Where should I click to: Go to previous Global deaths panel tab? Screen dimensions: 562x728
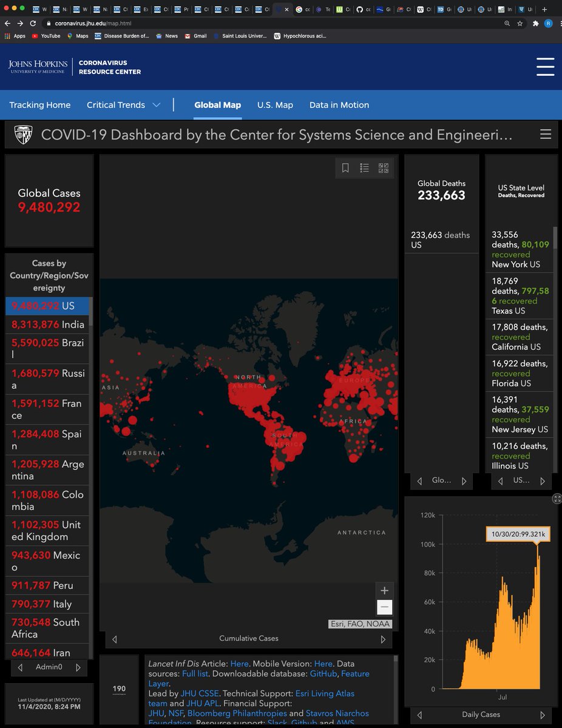click(419, 481)
